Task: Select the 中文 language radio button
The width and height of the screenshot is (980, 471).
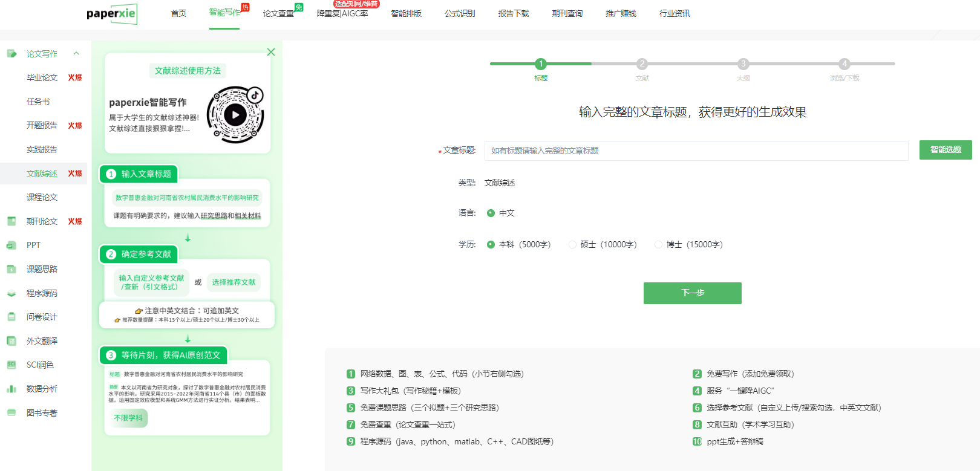Action: (491, 213)
